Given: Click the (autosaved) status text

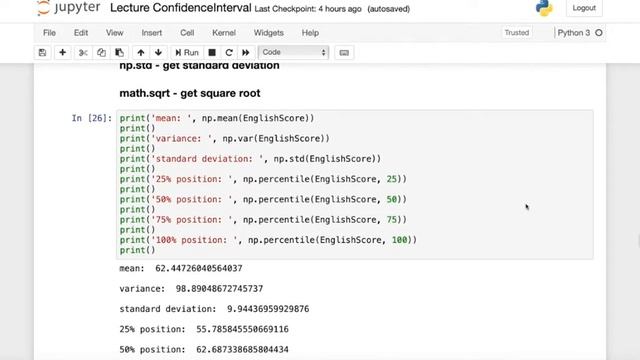Looking at the screenshot, I should click(x=389, y=9).
